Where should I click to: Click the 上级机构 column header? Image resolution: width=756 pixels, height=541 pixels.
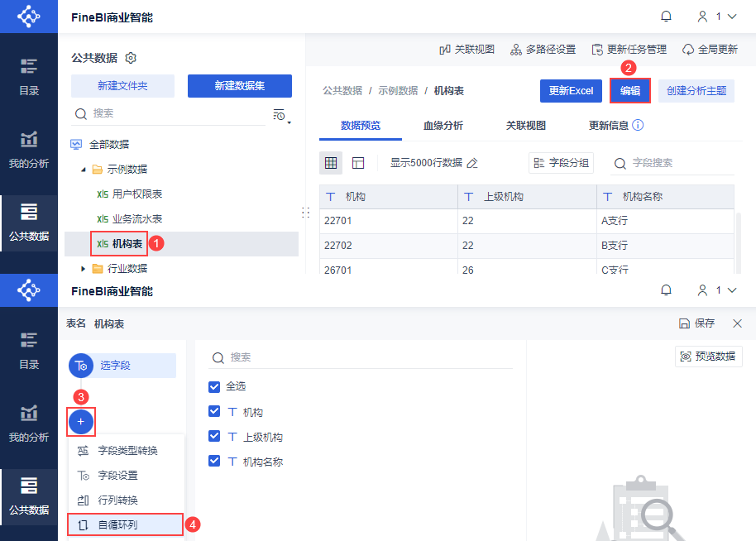point(527,197)
